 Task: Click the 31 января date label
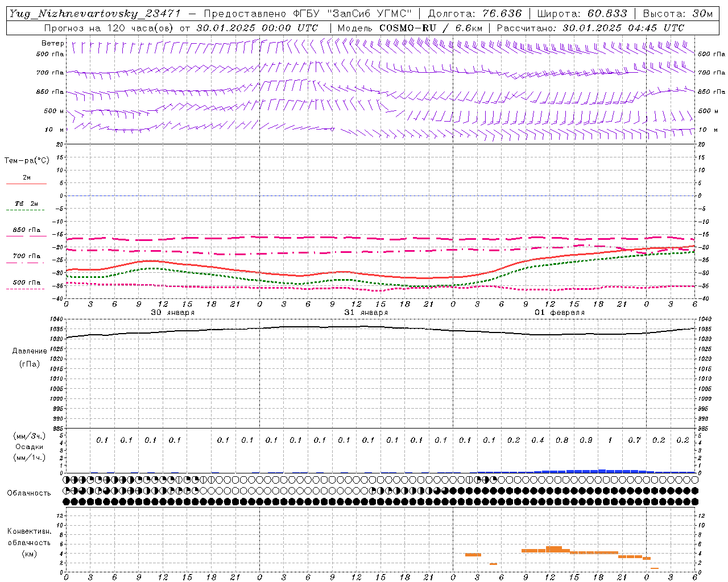(366, 312)
